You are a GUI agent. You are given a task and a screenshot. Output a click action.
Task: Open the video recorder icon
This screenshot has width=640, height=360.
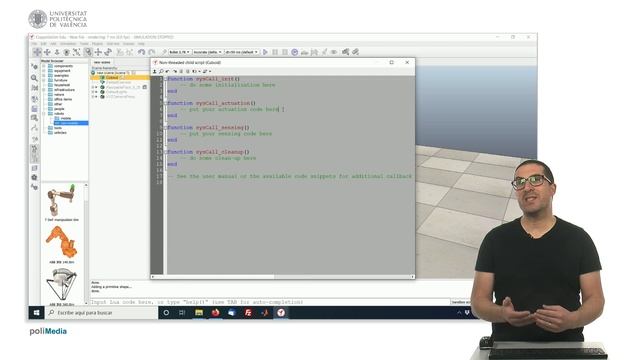click(34, 178)
